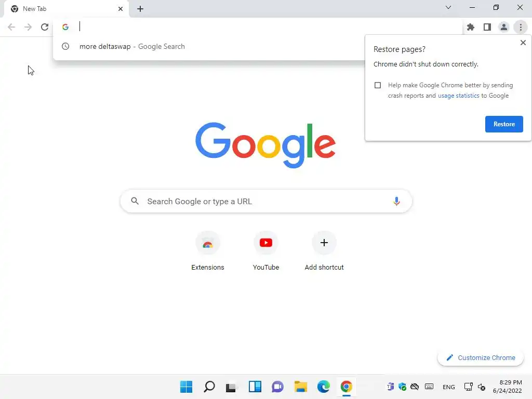The image size is (532, 399).
Task: Click the Google icon in address bar
Action: tap(65, 27)
